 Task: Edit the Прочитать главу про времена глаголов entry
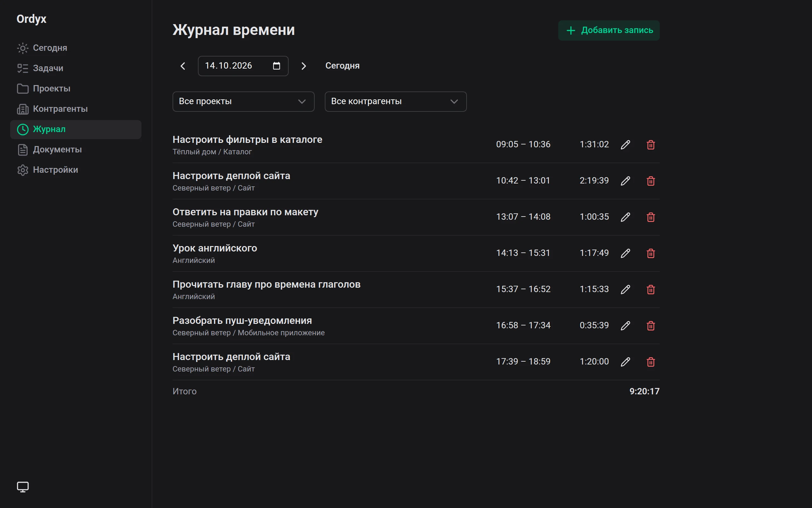click(x=625, y=290)
